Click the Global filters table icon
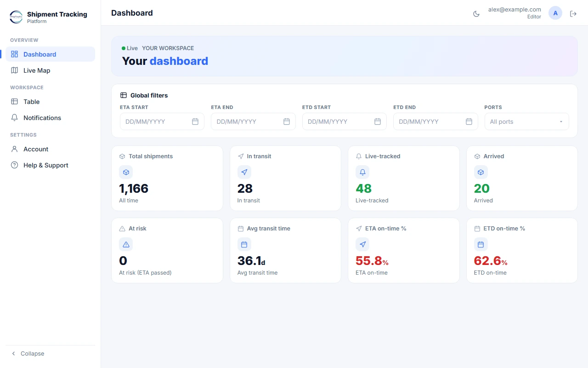 coord(124,96)
